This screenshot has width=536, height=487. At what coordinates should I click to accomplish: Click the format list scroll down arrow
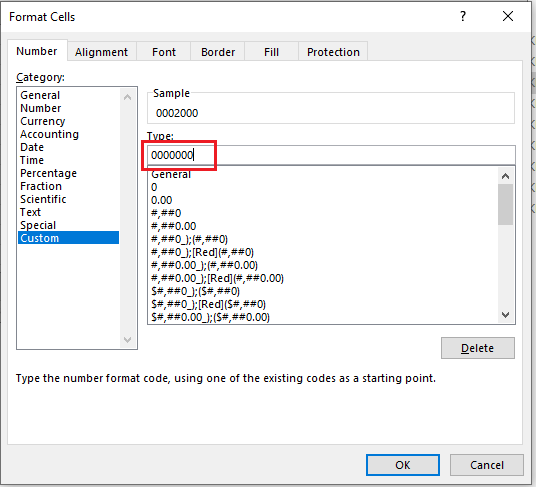click(505, 315)
